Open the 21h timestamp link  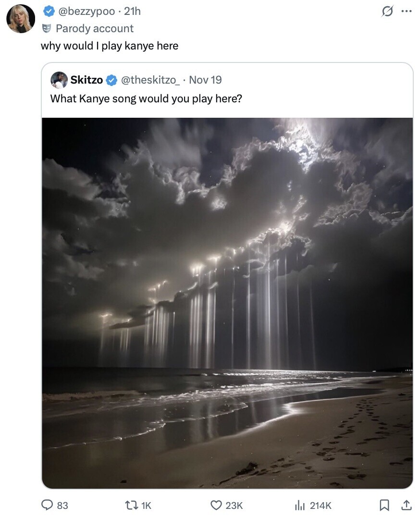tap(132, 11)
